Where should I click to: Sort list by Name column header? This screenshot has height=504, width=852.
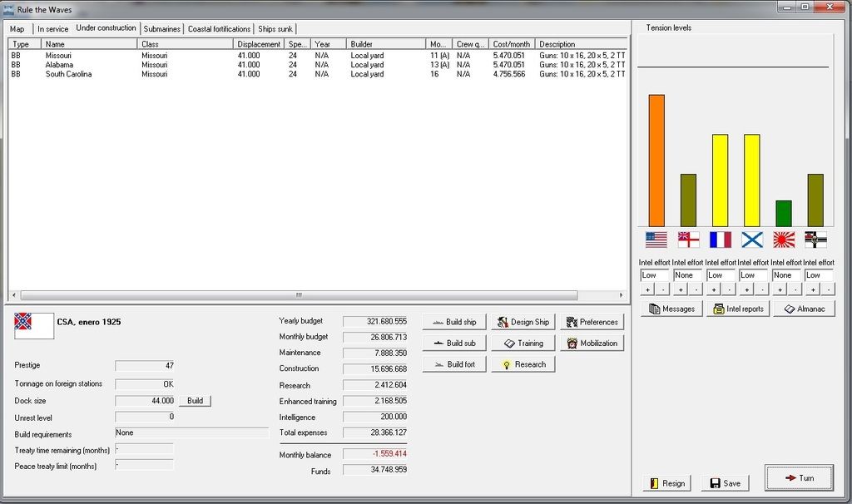point(89,44)
